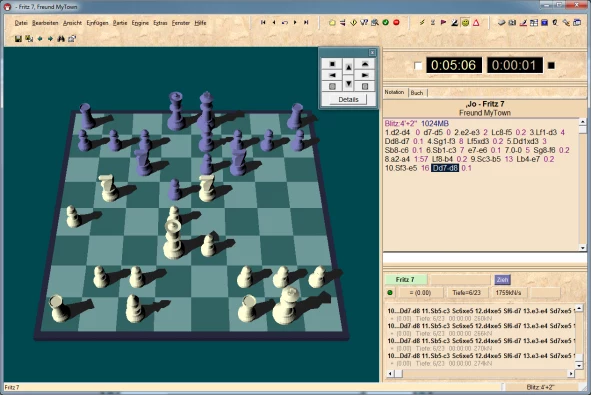Open the Datei menu
Image resolution: width=591 pixels, height=395 pixels.
(21, 23)
